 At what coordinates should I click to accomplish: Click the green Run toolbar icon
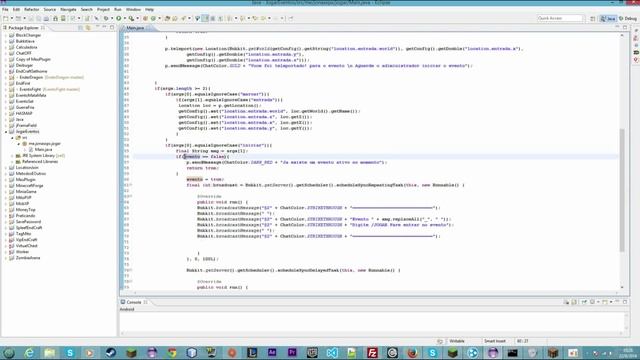coord(119,18)
